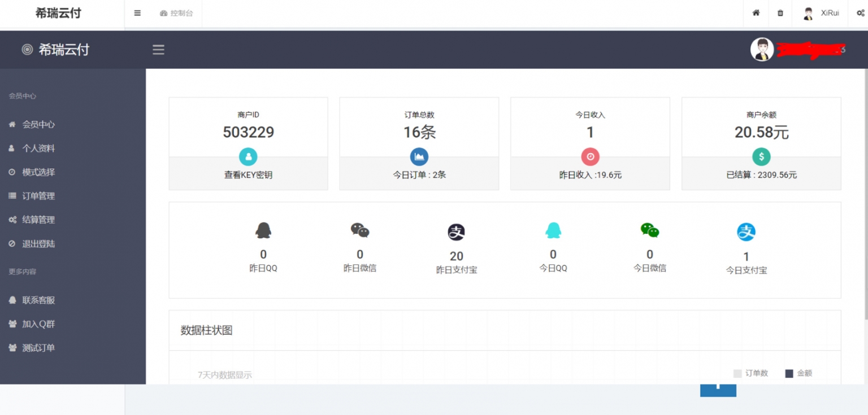
Task: Click the 今日微信 WeChat icon
Action: click(650, 230)
